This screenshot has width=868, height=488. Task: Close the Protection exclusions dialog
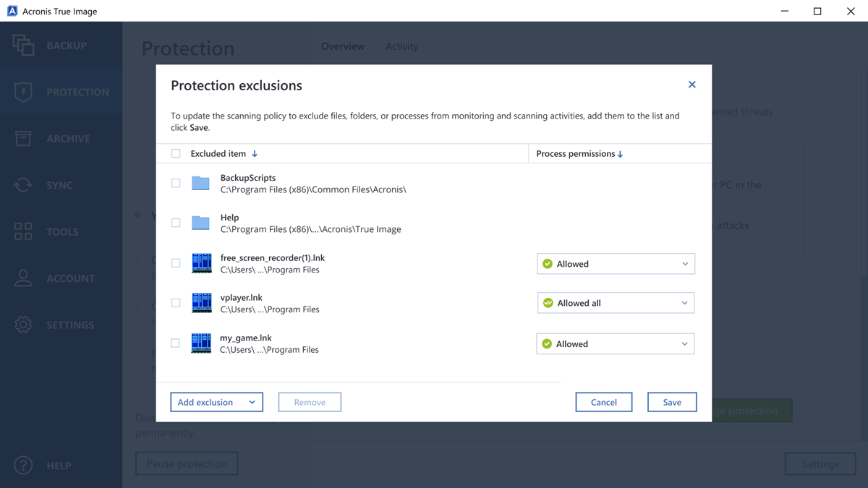coord(692,85)
